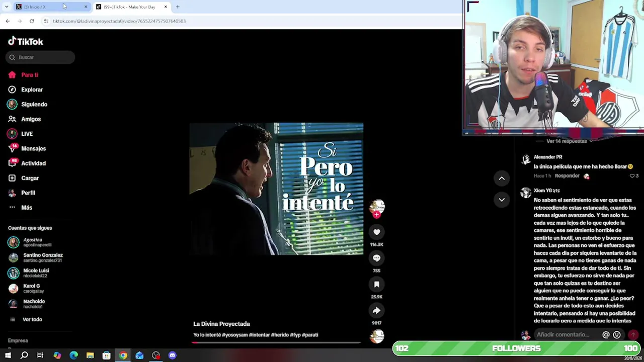Post comment with the red send arrow
Viewport: 644px width, 362px height.
(x=633, y=335)
